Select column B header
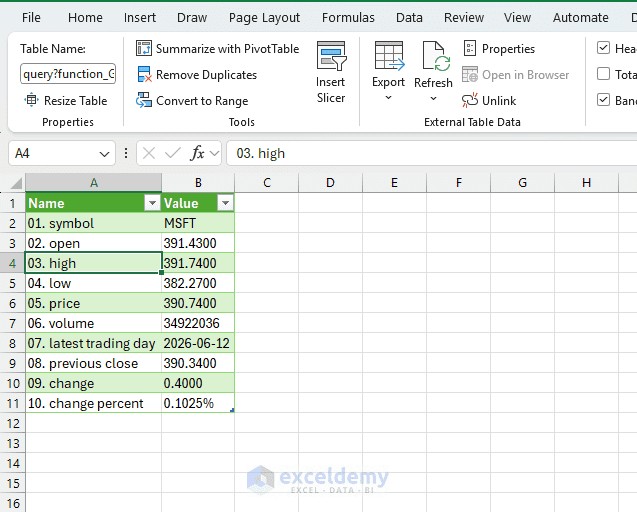 click(x=198, y=183)
